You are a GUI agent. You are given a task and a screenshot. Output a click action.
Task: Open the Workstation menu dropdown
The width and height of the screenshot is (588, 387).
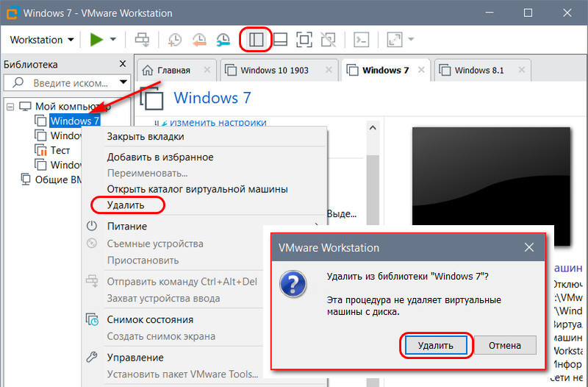tap(42, 39)
